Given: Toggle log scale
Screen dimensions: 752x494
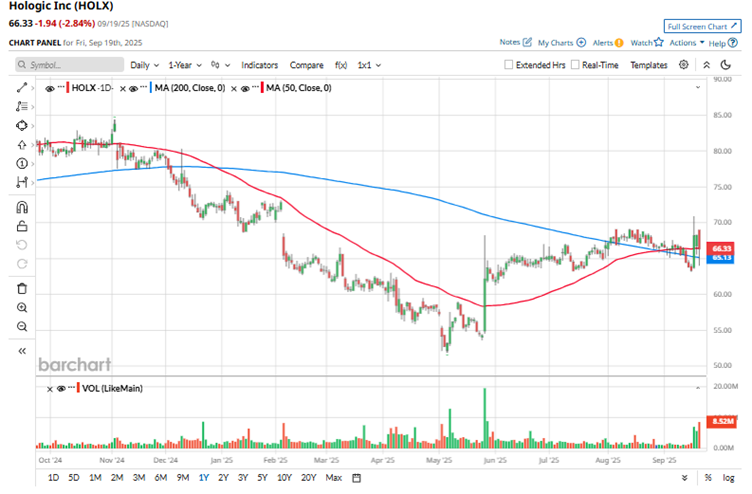Looking at the screenshot, I should click(x=728, y=478).
